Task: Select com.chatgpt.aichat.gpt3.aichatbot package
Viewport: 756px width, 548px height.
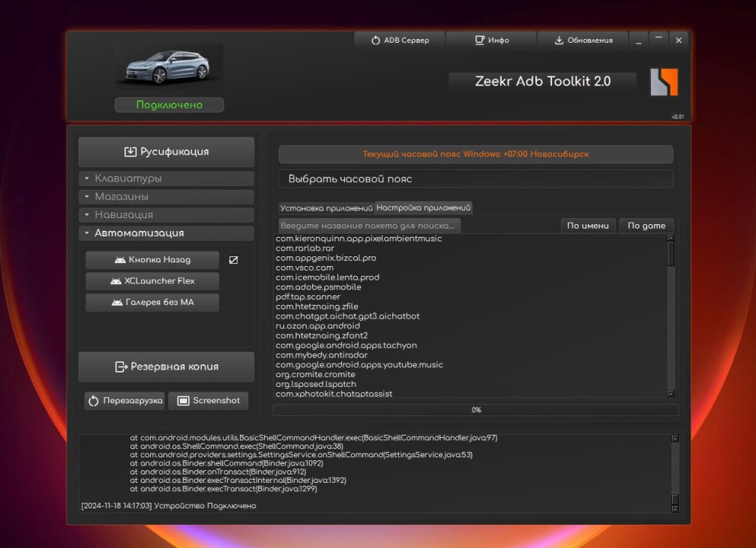Action: 348,316
